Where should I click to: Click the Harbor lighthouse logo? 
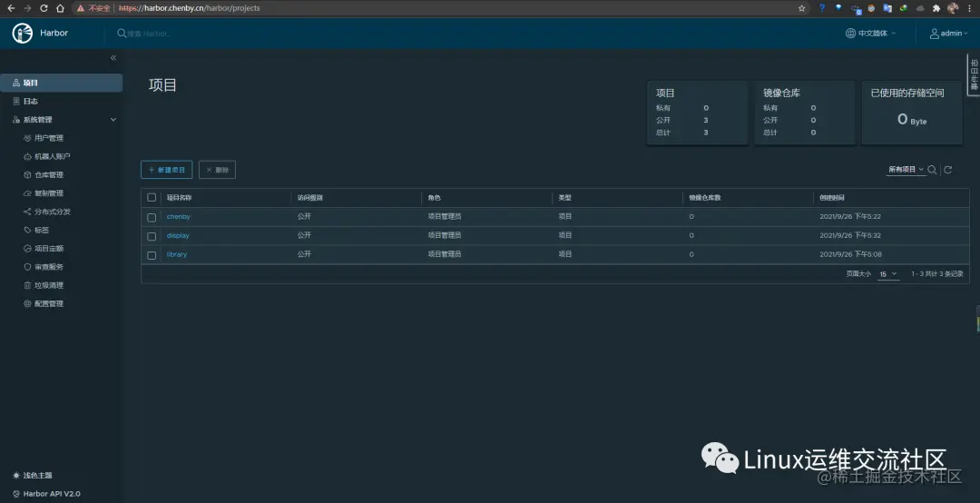coord(22,34)
